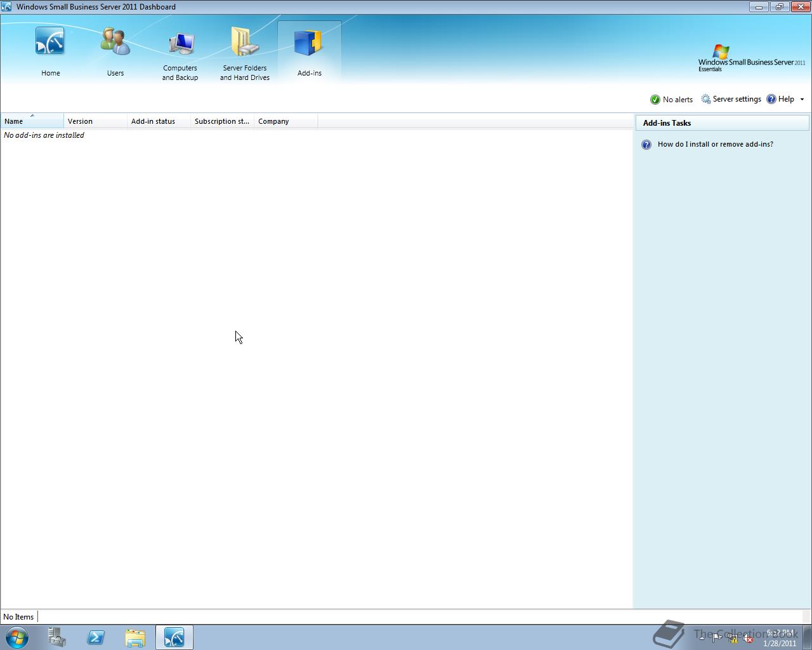Sort by the Name column header
This screenshot has height=650, width=812.
32,121
